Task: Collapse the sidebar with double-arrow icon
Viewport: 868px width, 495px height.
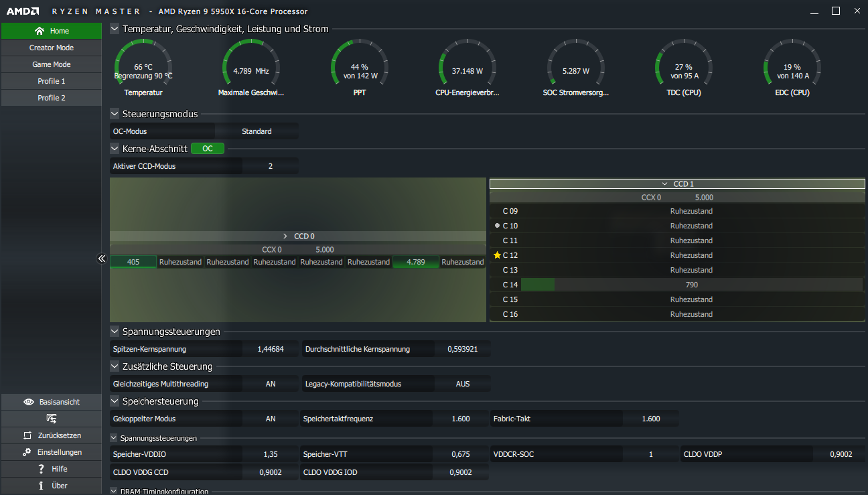Action: [102, 259]
